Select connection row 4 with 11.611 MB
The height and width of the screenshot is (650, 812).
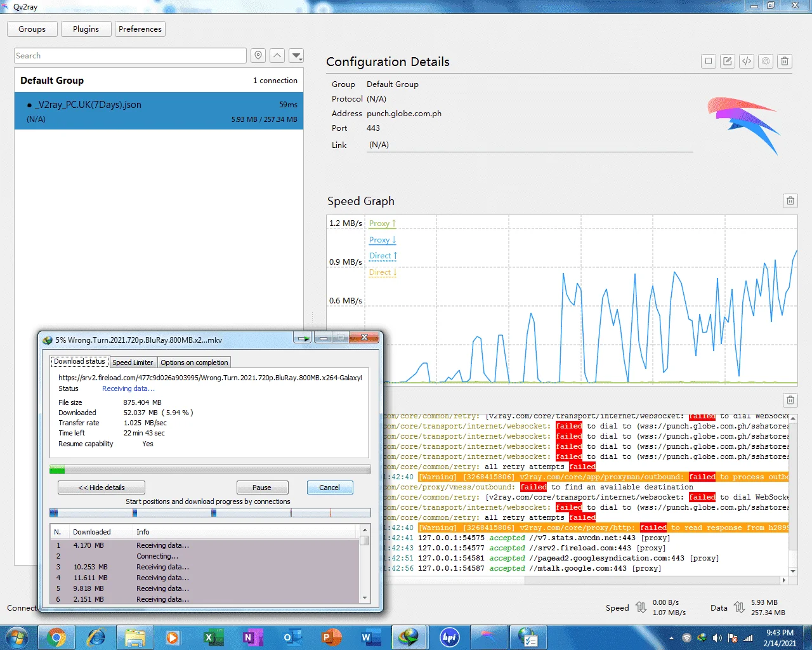click(204, 578)
